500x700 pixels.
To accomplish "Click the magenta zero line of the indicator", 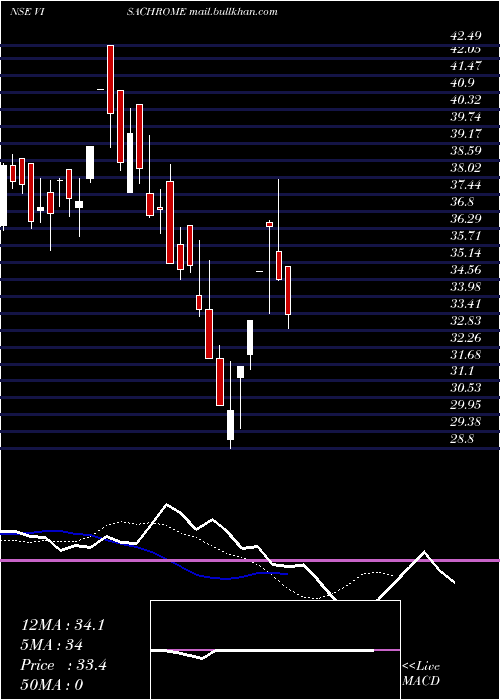I will 250,560.
